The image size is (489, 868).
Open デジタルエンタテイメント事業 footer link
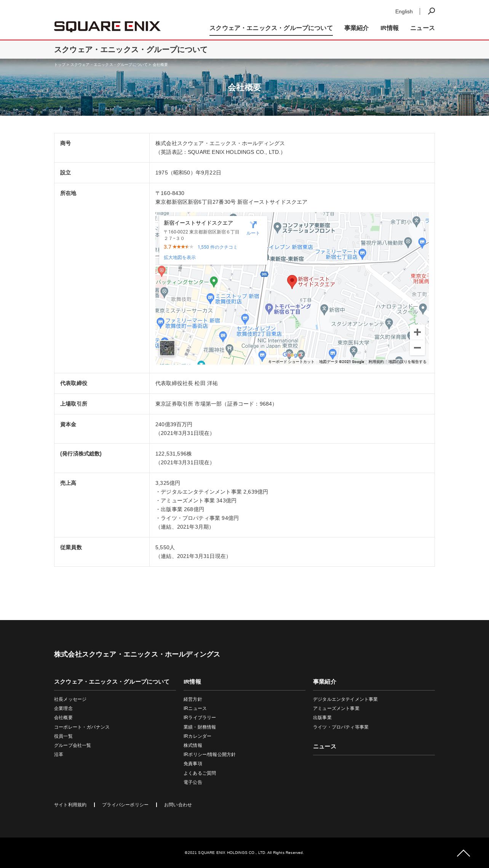tap(345, 699)
